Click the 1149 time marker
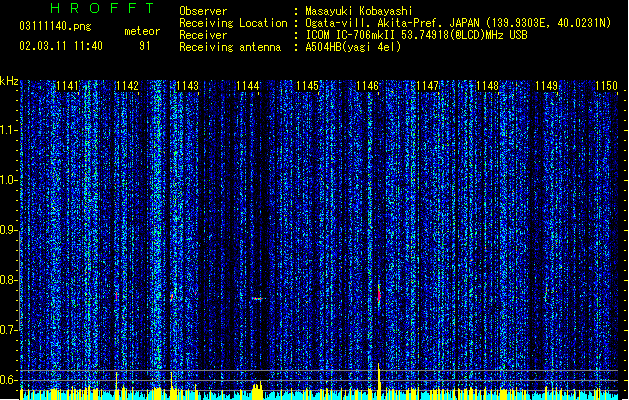629x400 pixels. [x=547, y=86]
